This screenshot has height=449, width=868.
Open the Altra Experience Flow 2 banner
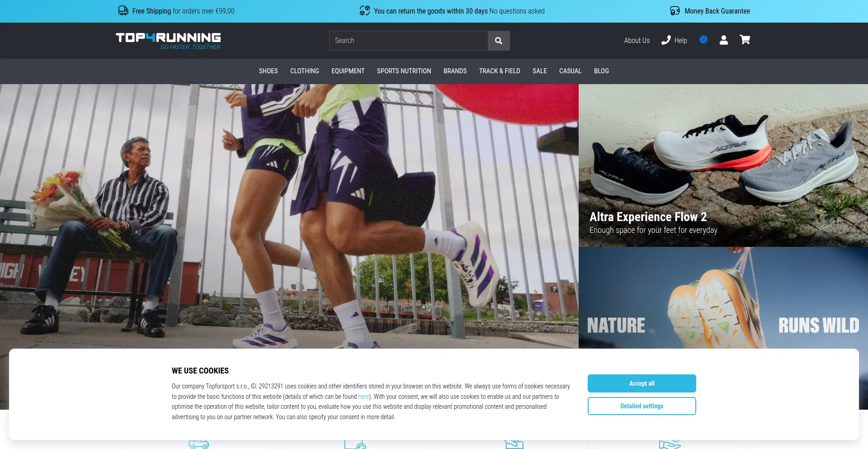[723, 165]
